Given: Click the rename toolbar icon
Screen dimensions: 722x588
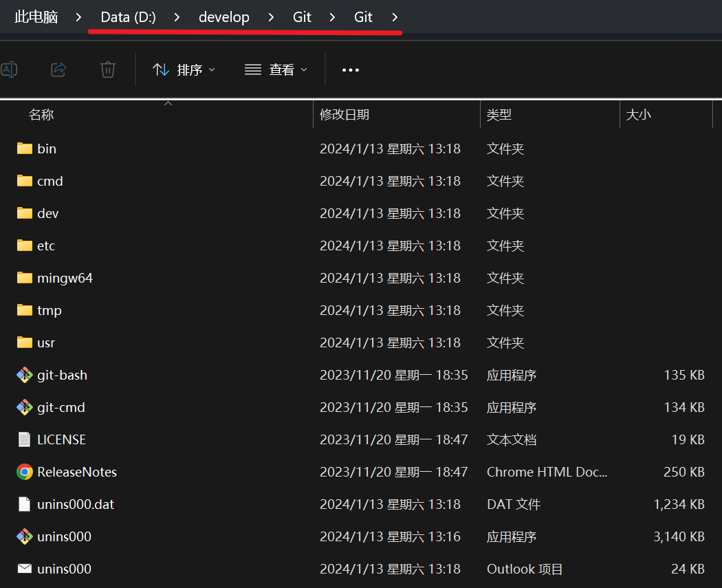Looking at the screenshot, I should (9, 70).
